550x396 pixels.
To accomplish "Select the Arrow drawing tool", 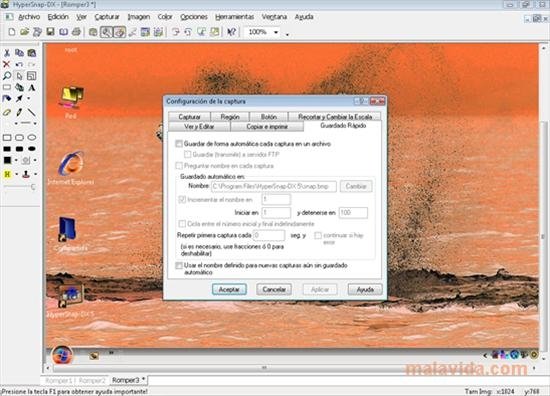I will tap(19, 99).
